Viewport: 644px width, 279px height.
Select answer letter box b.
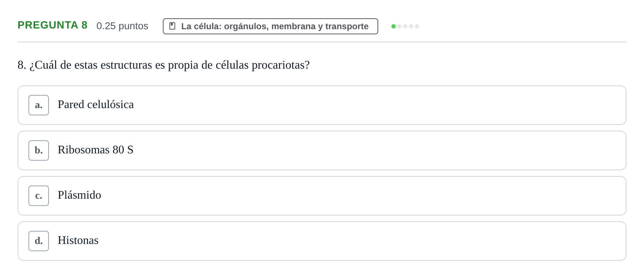click(x=39, y=150)
